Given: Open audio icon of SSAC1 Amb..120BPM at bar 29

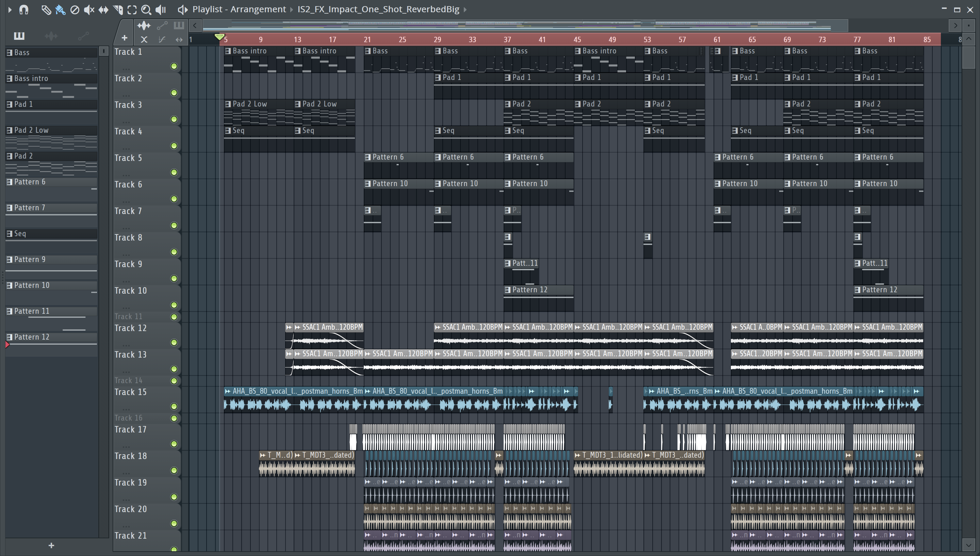Looking at the screenshot, I should (438, 327).
